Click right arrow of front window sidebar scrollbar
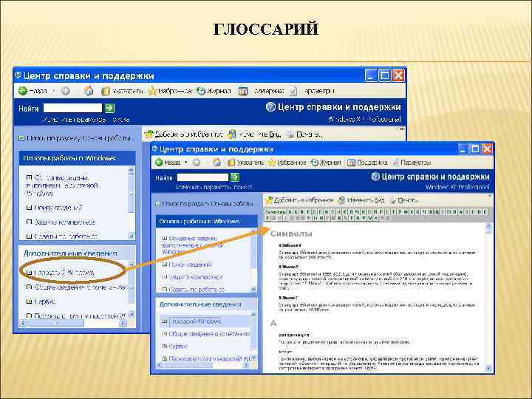The width and height of the screenshot is (532, 399). (x=246, y=366)
